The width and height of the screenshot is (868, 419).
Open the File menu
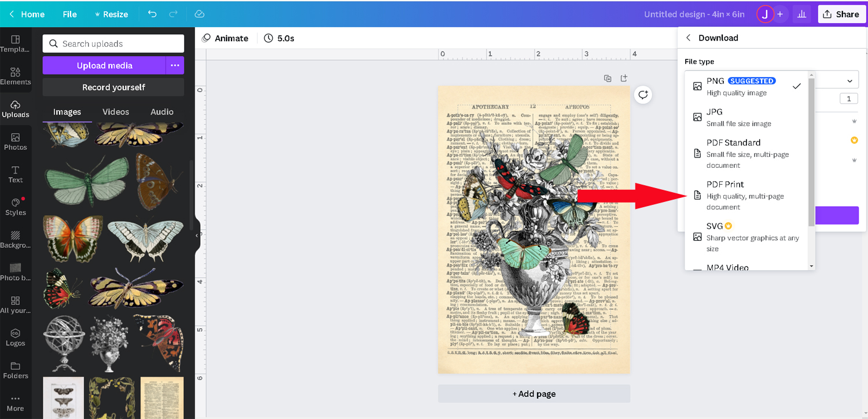pyautogui.click(x=69, y=14)
